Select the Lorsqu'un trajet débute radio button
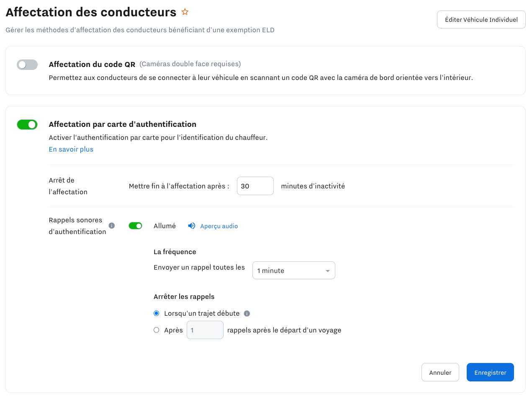 [156, 313]
